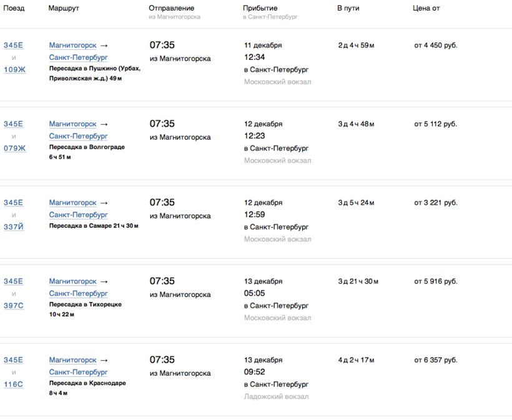
Task: Open Санкт-Петербург link in the Пушкино transfer row
Action: pos(79,57)
